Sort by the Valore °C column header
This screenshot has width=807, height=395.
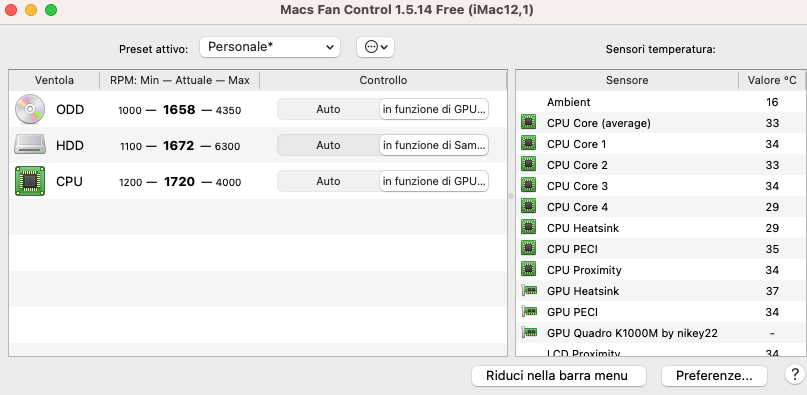point(771,80)
